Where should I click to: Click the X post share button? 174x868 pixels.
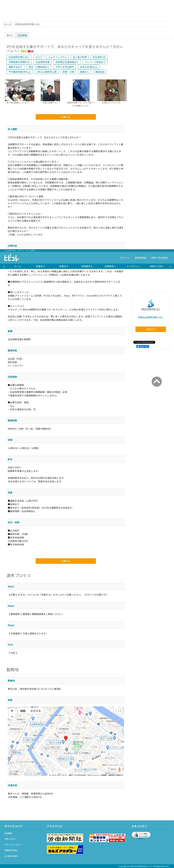(144, 342)
